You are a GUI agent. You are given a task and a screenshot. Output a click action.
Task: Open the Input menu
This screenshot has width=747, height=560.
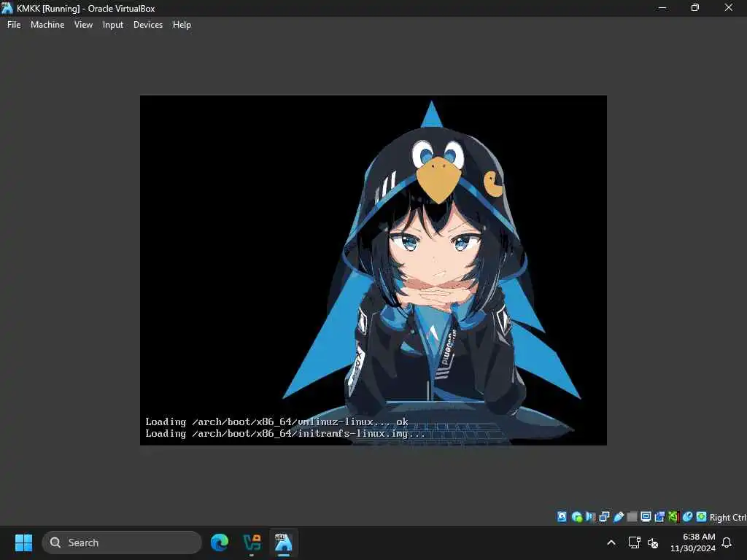[113, 25]
